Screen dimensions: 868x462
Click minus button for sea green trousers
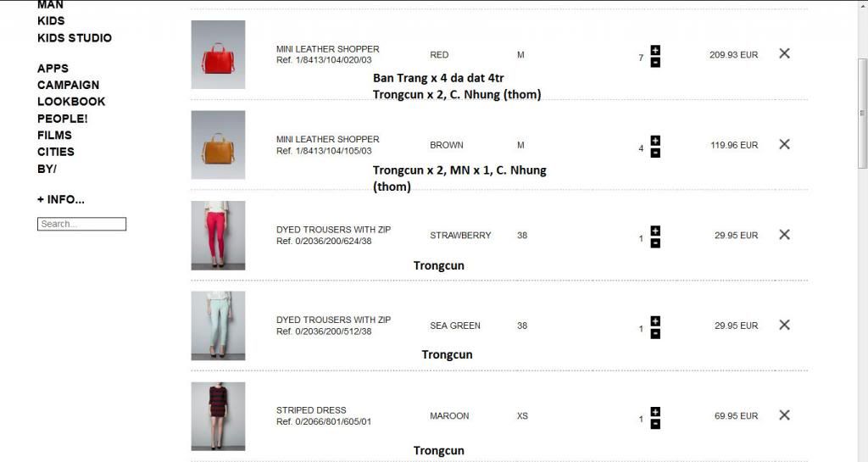[x=655, y=334]
